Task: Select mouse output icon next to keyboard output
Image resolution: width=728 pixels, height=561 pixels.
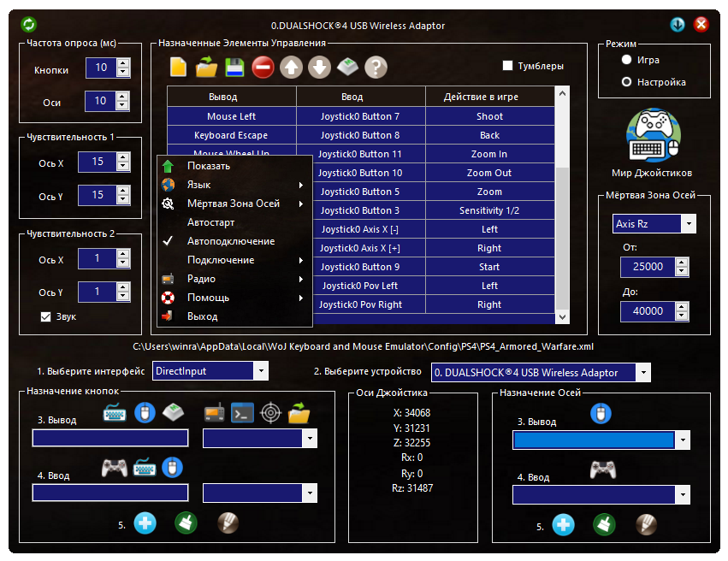Action: click(x=145, y=412)
